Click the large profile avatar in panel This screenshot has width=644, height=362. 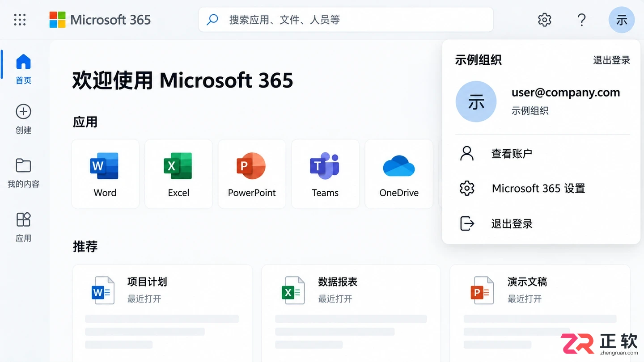pos(476,101)
